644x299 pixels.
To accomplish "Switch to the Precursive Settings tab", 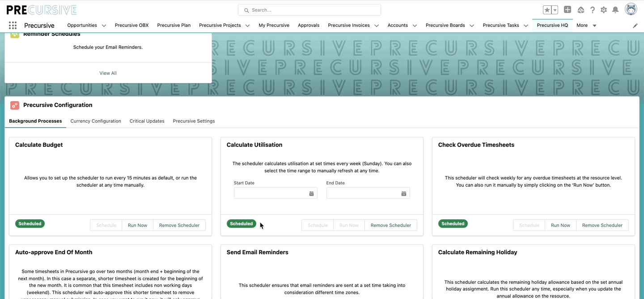I will coord(194,121).
